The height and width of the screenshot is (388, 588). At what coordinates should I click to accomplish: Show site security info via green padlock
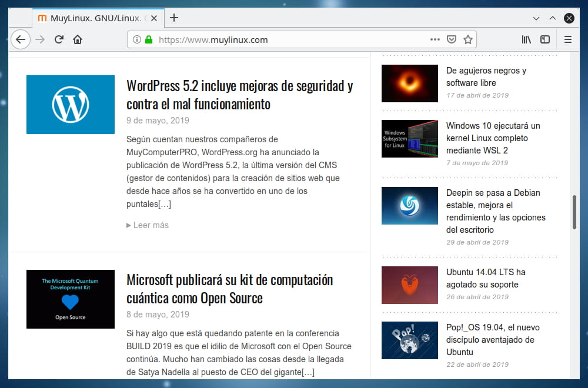[149, 39]
